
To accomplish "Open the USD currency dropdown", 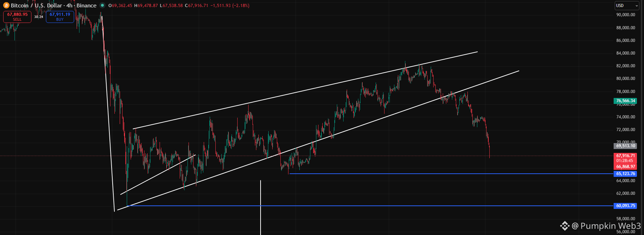I will coord(627,6).
